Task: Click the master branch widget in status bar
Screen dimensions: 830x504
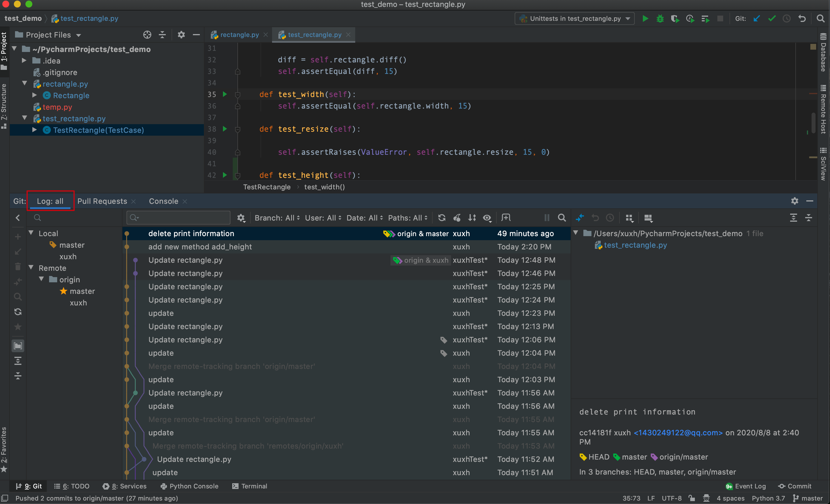Action: [808, 498]
